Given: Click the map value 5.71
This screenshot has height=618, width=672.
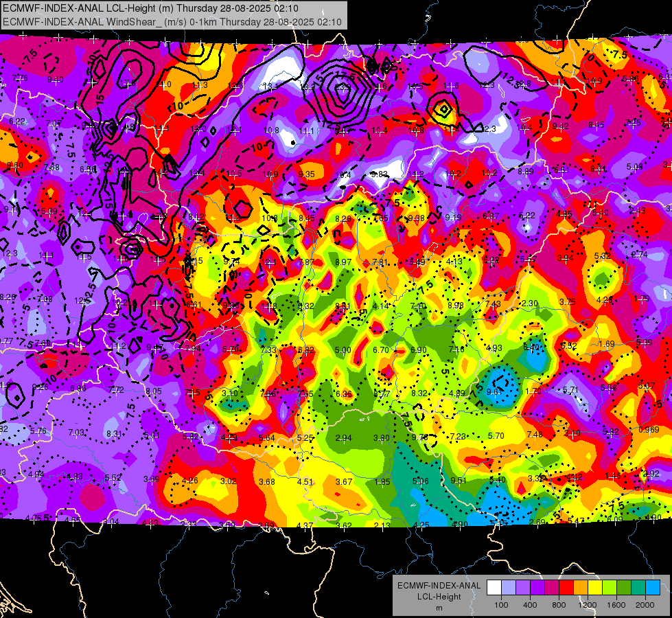Looking at the screenshot, I should [x=571, y=390].
